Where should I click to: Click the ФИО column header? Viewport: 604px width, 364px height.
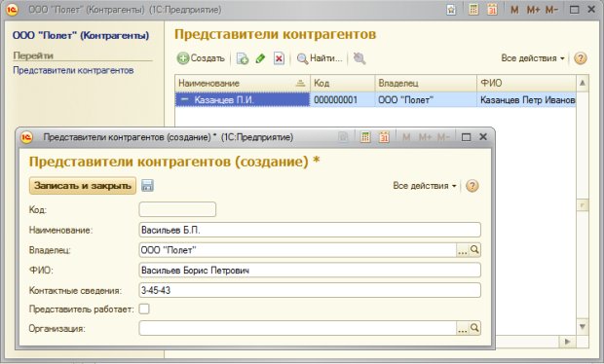point(526,83)
